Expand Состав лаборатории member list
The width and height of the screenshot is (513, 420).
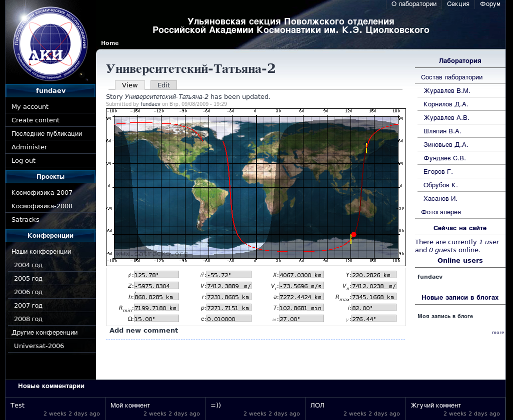point(451,77)
